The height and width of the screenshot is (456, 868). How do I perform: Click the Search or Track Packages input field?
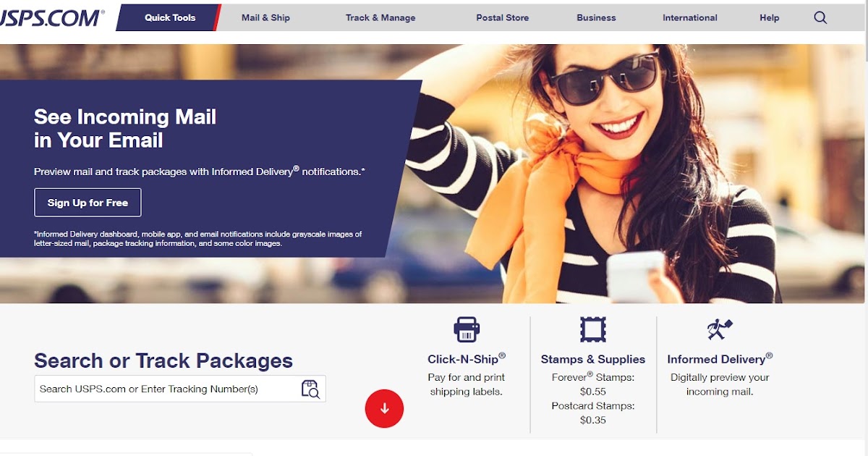[x=180, y=389]
